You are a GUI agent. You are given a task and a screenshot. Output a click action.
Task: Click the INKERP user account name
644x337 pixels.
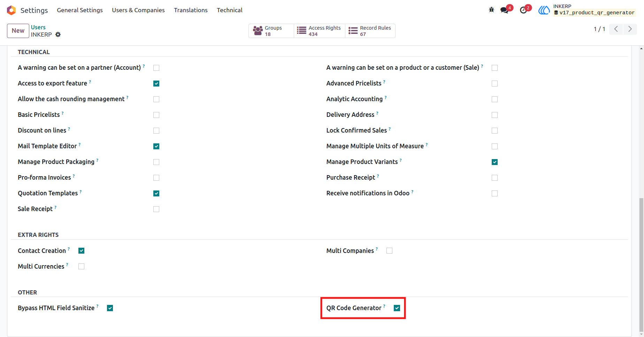562,6
